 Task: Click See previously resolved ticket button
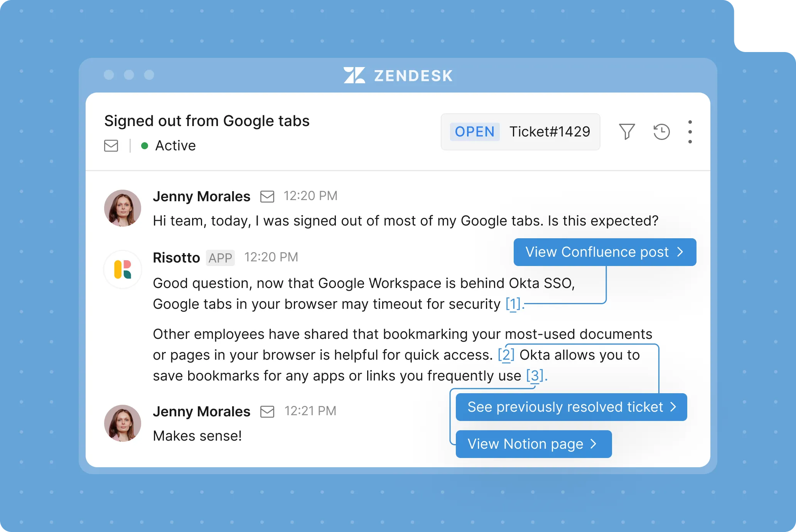(571, 407)
